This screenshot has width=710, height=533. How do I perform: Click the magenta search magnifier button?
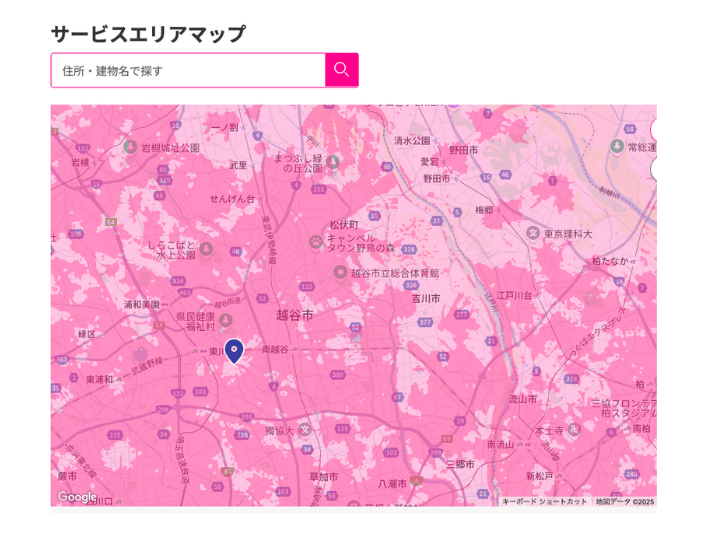click(341, 70)
